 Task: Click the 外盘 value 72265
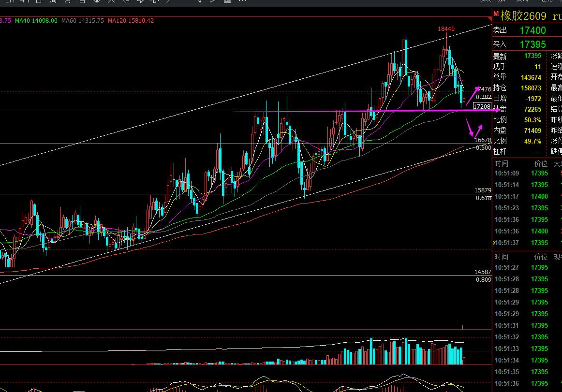pos(532,109)
